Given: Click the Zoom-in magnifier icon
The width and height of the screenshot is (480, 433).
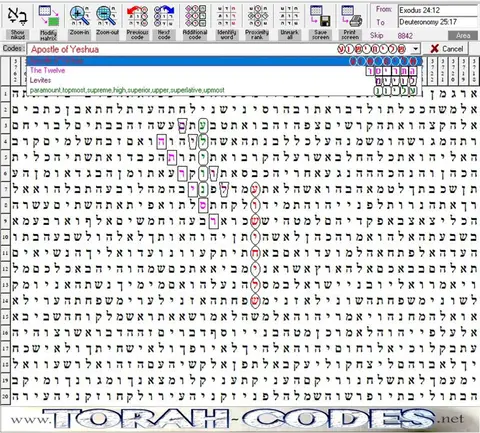Looking at the screenshot, I should tap(80, 16).
